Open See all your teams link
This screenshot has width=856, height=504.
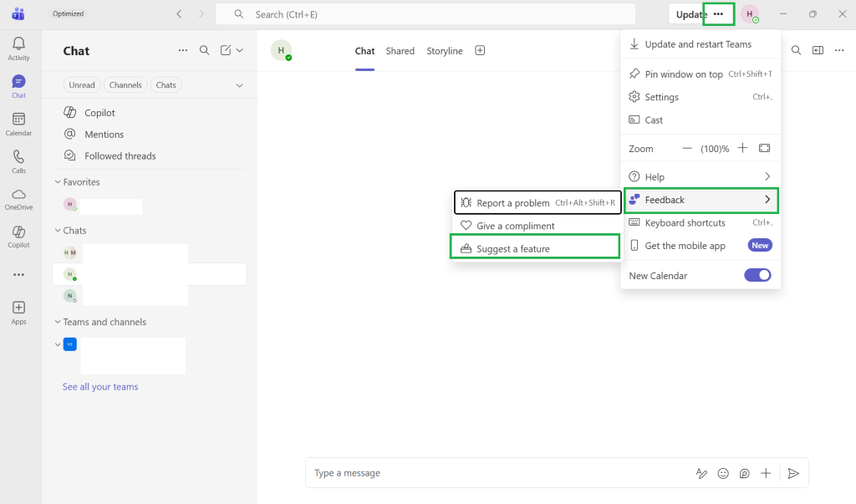100,387
